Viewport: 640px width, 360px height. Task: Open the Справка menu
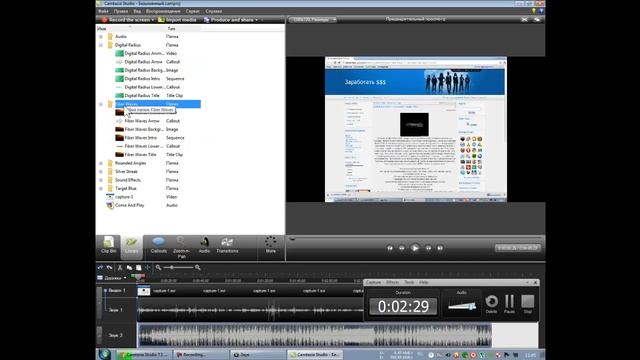coord(214,11)
